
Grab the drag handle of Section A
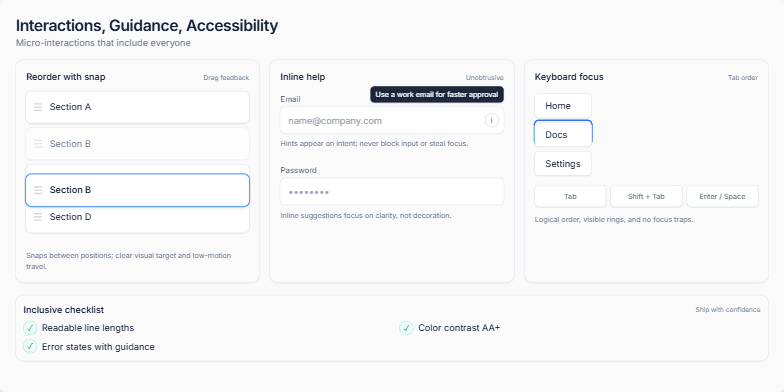38,107
